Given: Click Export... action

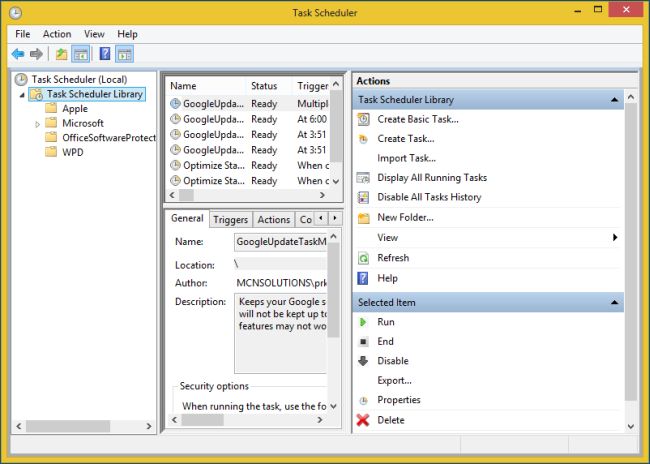Looking at the screenshot, I should click(394, 381).
